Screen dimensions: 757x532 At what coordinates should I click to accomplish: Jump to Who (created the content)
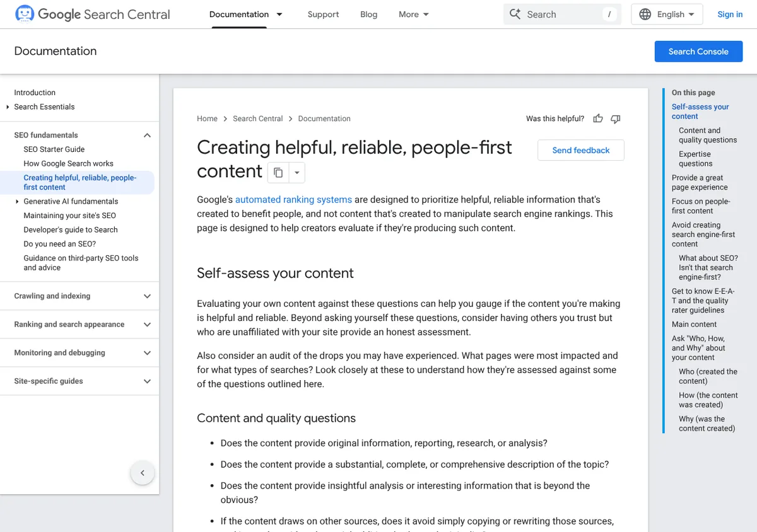tap(708, 376)
